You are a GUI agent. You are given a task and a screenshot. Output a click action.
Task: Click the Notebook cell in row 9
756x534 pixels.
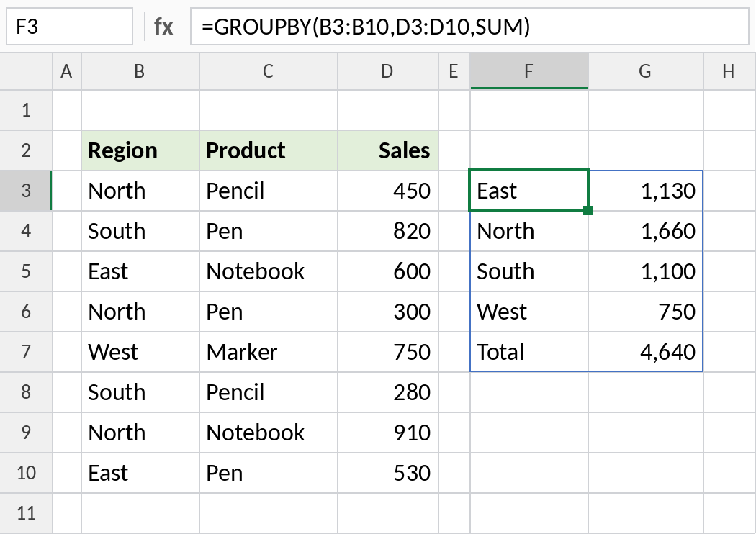(269, 433)
